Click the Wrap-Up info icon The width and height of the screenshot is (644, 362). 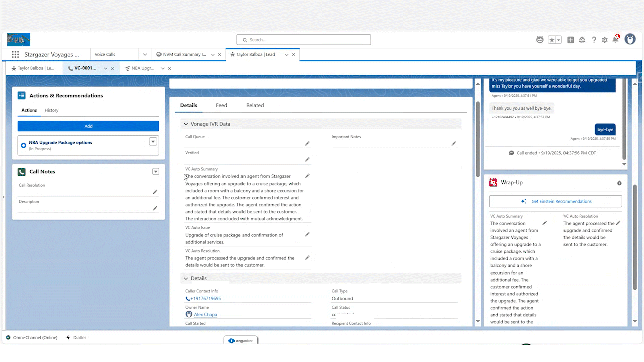tap(619, 183)
